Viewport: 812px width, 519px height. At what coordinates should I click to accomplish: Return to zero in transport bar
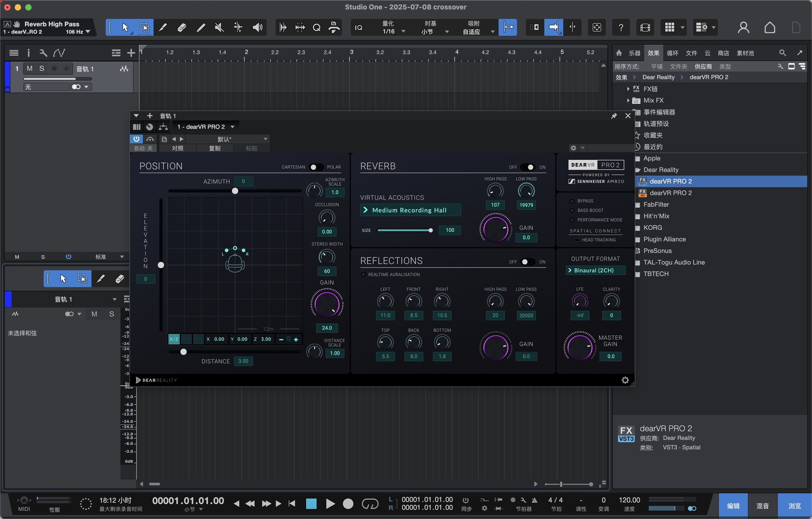(x=292, y=503)
